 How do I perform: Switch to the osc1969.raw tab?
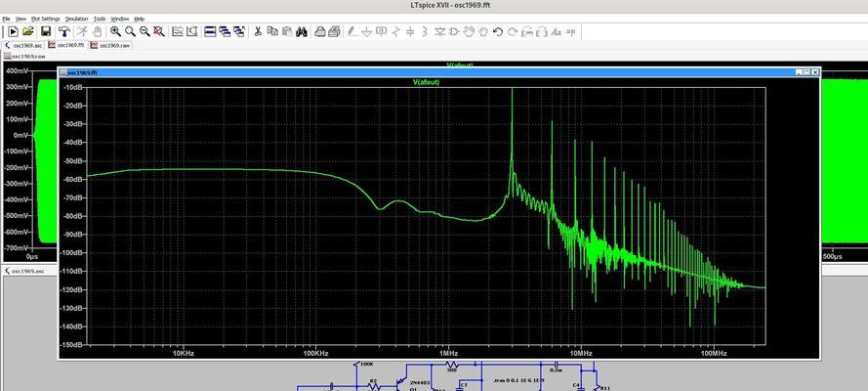click(109, 45)
